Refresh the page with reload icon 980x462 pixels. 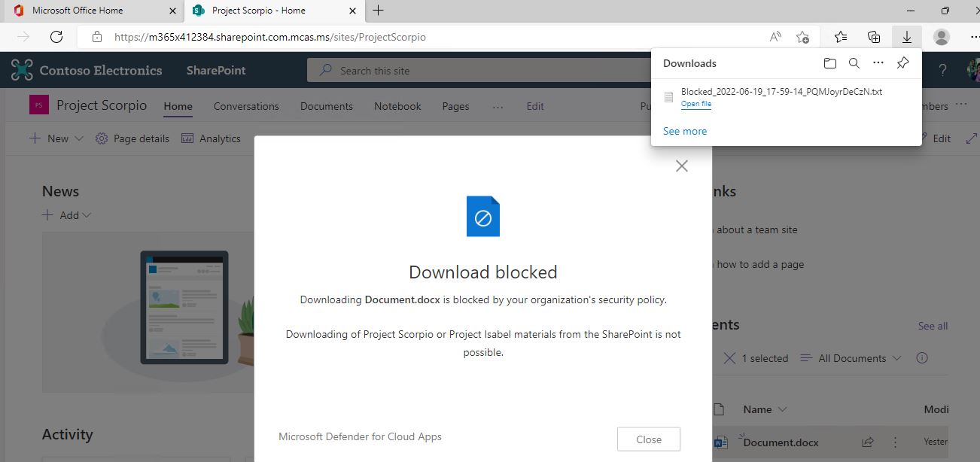pyautogui.click(x=56, y=37)
